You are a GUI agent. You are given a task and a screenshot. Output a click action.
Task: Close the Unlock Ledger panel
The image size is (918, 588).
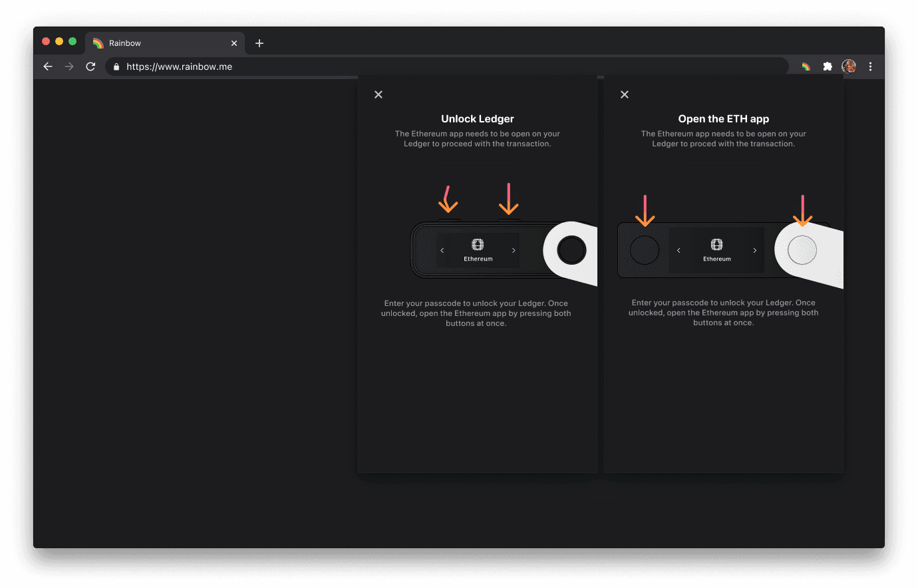379,94
